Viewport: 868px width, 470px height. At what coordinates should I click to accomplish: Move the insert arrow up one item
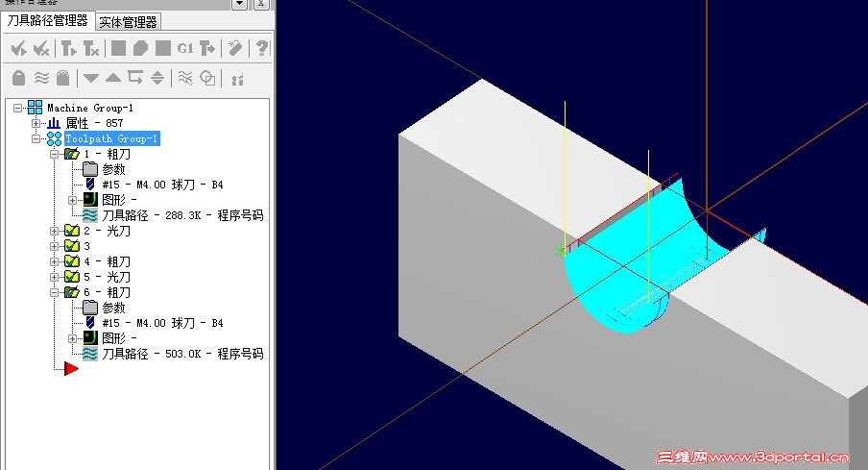(x=113, y=78)
